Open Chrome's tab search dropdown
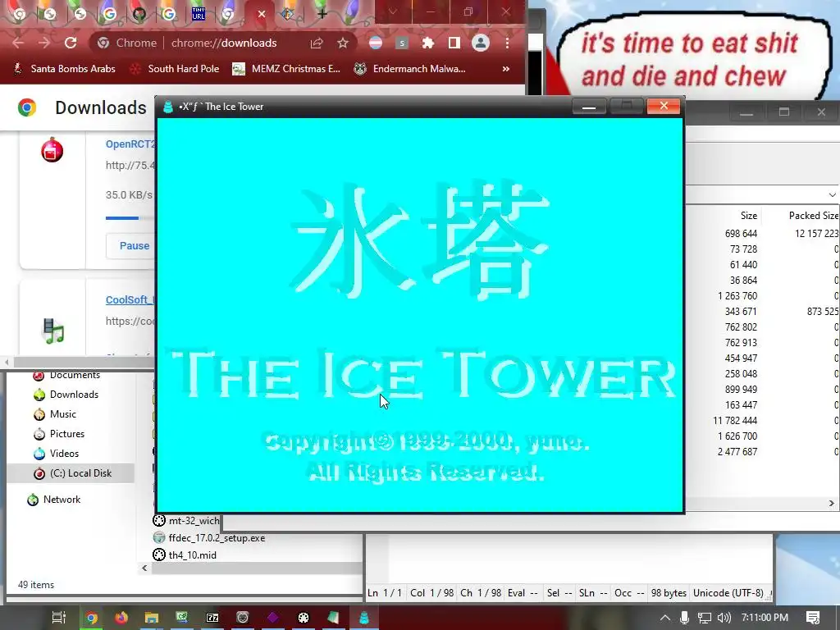This screenshot has height=630, width=840. [x=393, y=11]
